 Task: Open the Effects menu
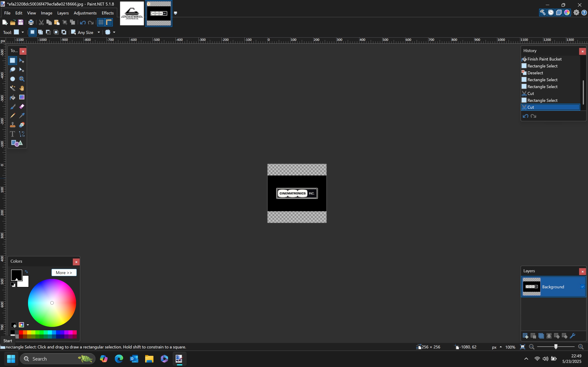[x=107, y=13]
